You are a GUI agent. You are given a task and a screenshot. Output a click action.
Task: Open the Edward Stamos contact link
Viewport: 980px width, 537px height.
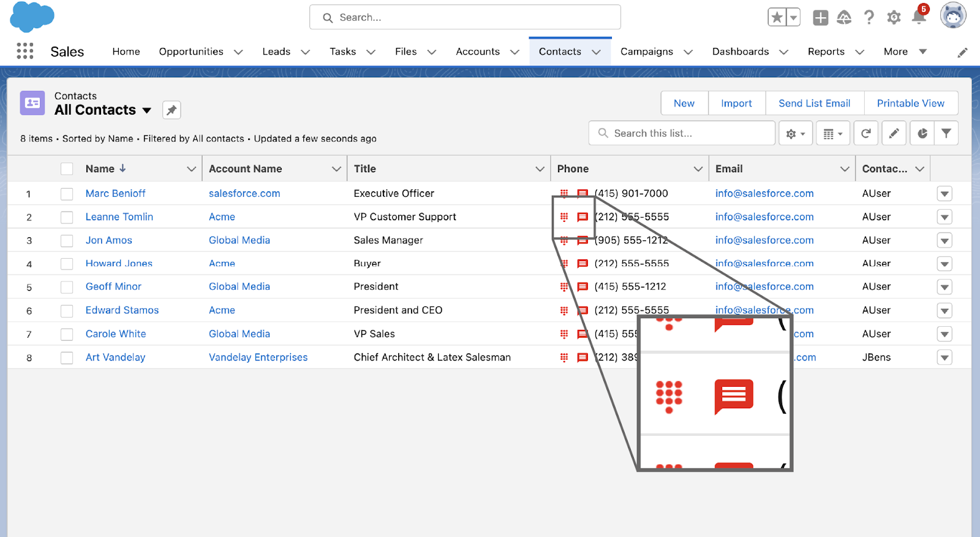click(122, 310)
